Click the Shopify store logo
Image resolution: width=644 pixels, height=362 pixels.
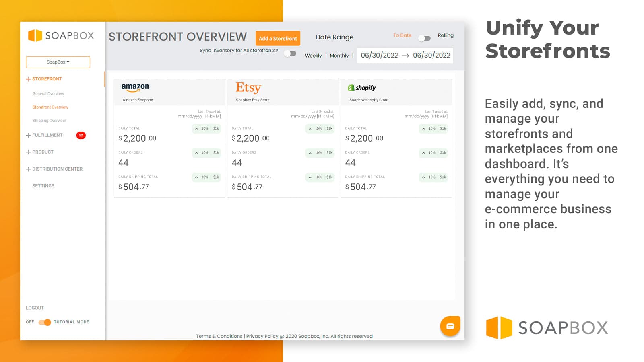point(362,88)
